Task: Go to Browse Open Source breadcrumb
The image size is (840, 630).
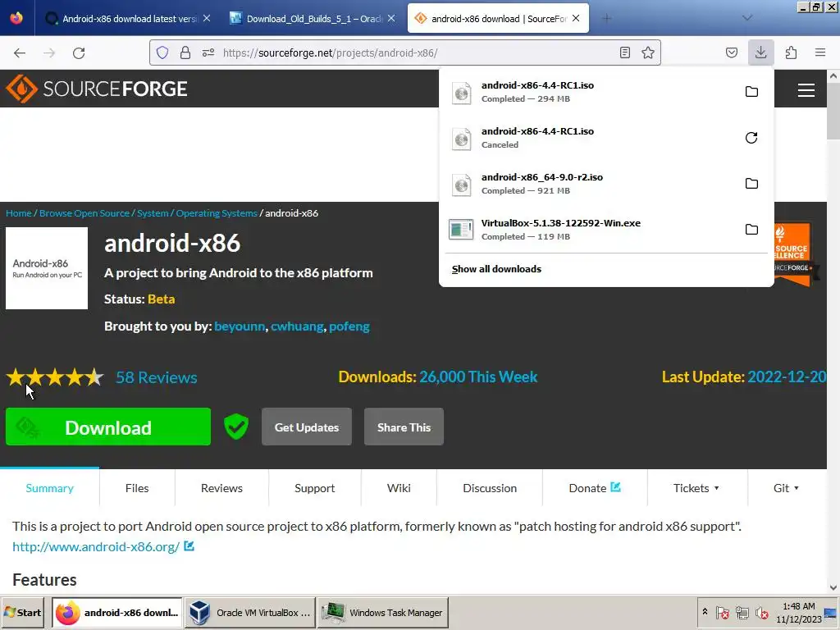Action: coord(84,213)
